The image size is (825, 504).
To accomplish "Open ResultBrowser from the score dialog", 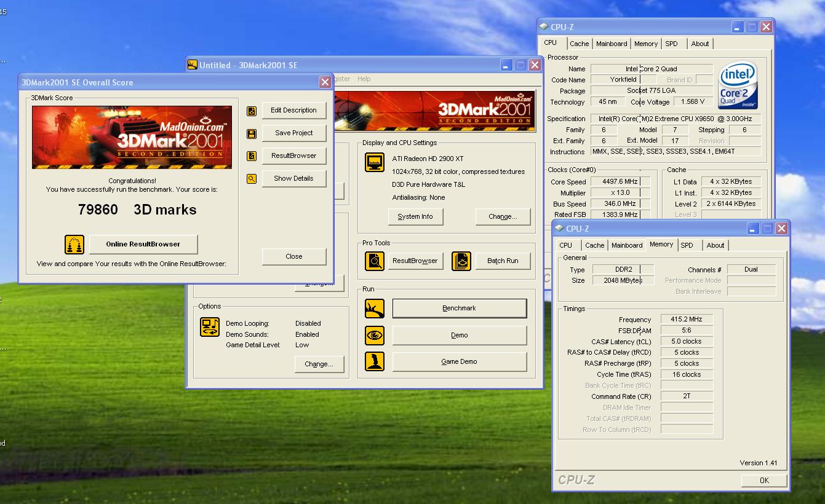I will coord(294,156).
